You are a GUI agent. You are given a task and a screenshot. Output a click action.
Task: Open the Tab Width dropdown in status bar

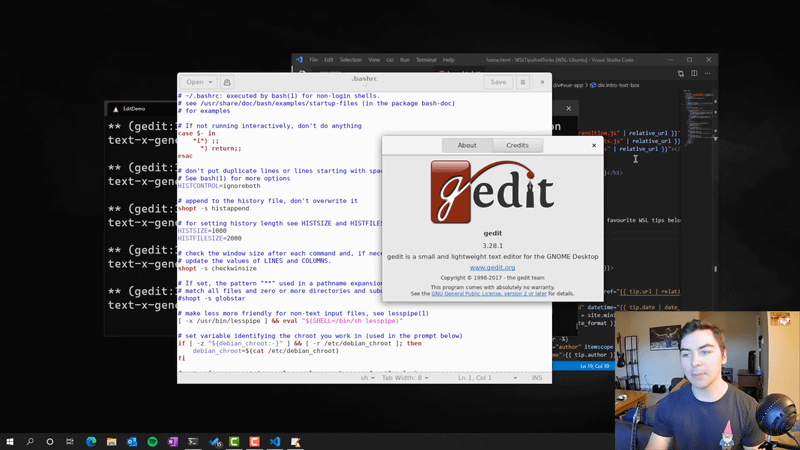coord(405,378)
